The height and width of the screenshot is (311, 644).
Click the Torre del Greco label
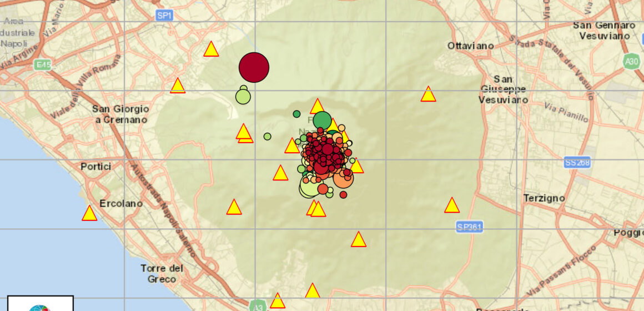coord(161,274)
